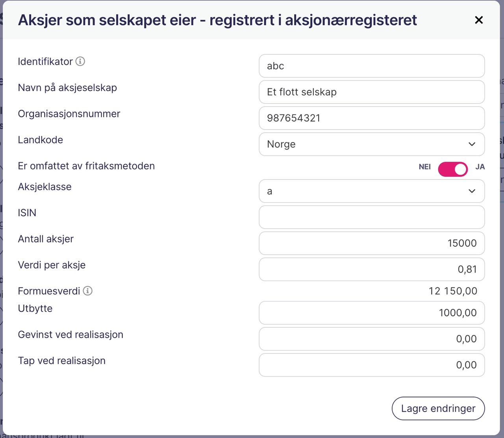The width and height of the screenshot is (504, 438).
Task: Select the Antall aksjer input
Action: tap(371, 243)
